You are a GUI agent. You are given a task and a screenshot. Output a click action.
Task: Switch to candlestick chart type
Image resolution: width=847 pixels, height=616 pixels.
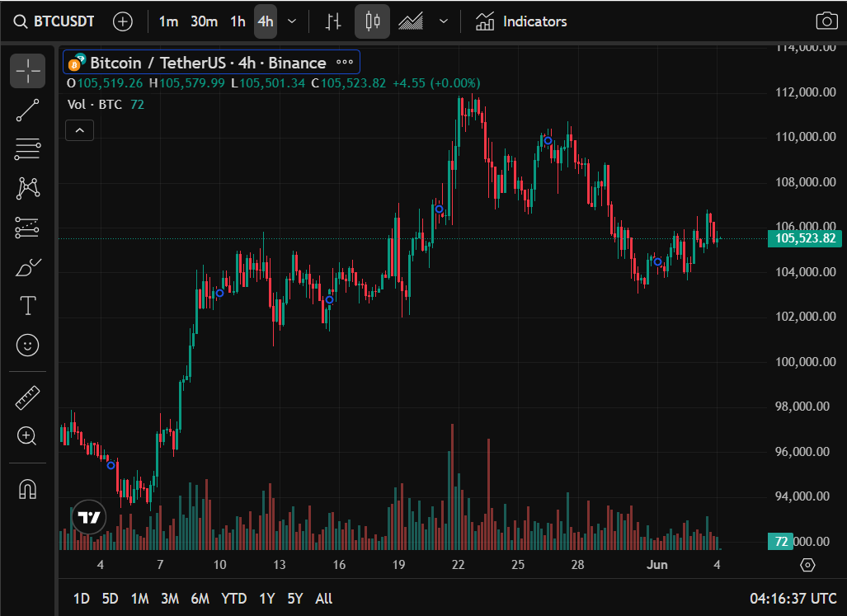372,21
